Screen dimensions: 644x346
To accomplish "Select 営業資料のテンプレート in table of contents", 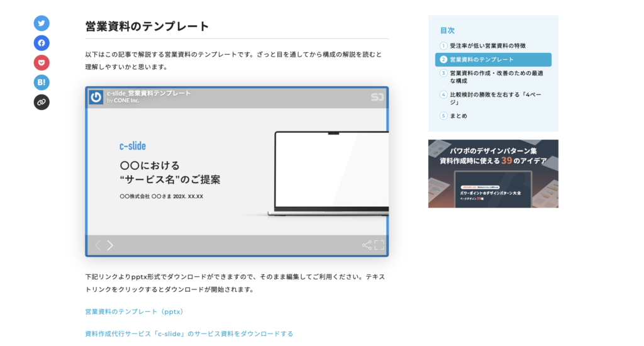I will [493, 60].
